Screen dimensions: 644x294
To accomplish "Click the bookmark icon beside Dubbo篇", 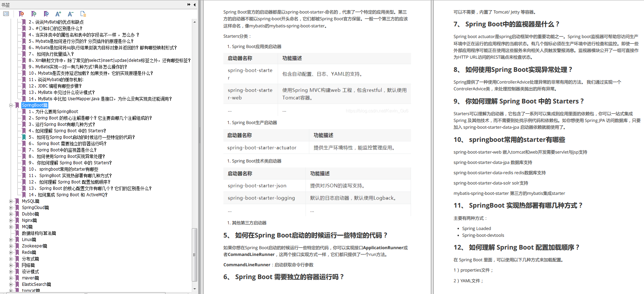I will pyautogui.click(x=17, y=214).
